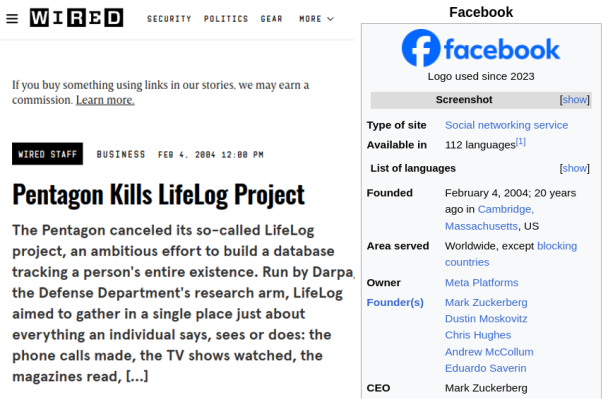Open the blocking countries link
Screen dimensions: 608x400
click(511, 254)
